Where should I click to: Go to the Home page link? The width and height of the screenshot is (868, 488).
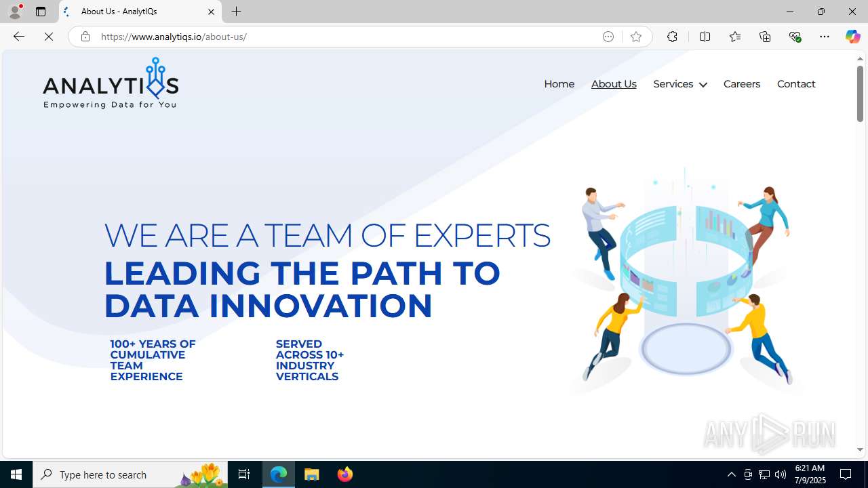coord(559,84)
